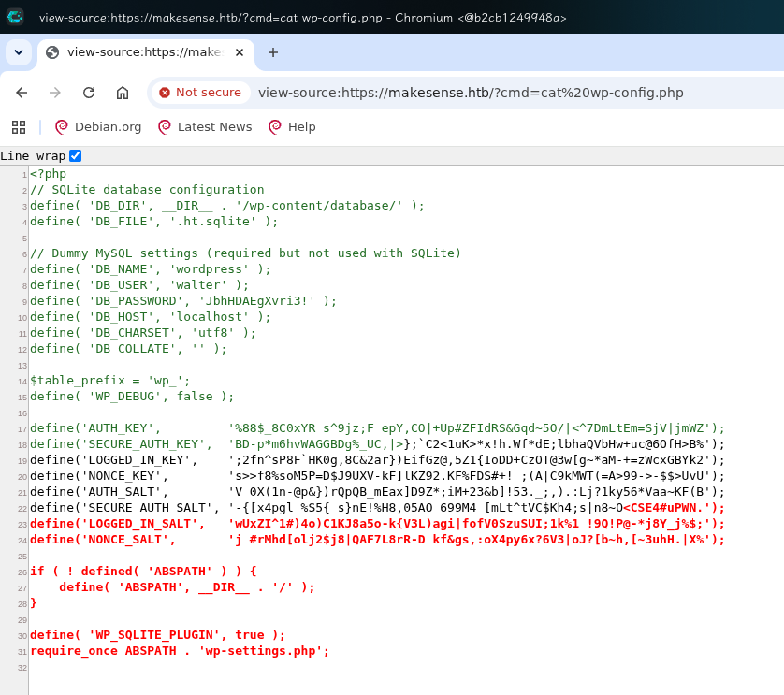The width and height of the screenshot is (784, 695).
Task: Open the tab search dropdown
Action: point(19,52)
